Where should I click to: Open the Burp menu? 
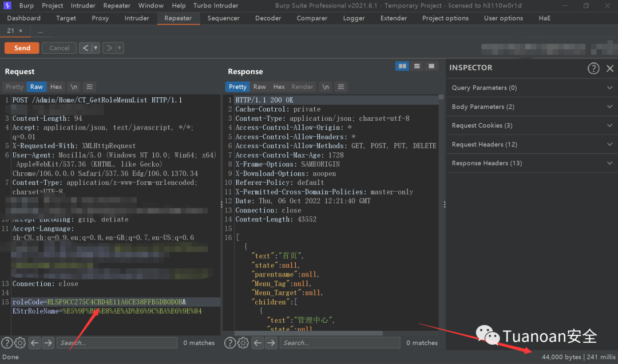click(26, 6)
